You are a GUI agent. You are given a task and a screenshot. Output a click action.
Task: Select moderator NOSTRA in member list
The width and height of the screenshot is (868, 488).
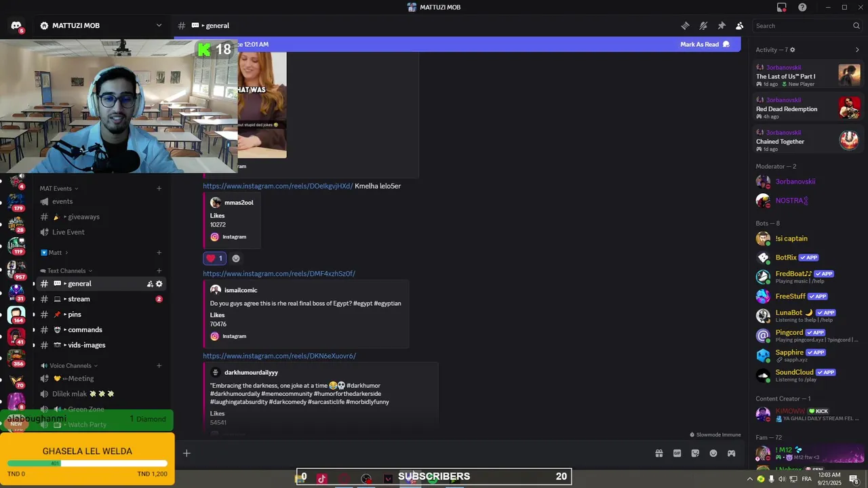(808, 201)
